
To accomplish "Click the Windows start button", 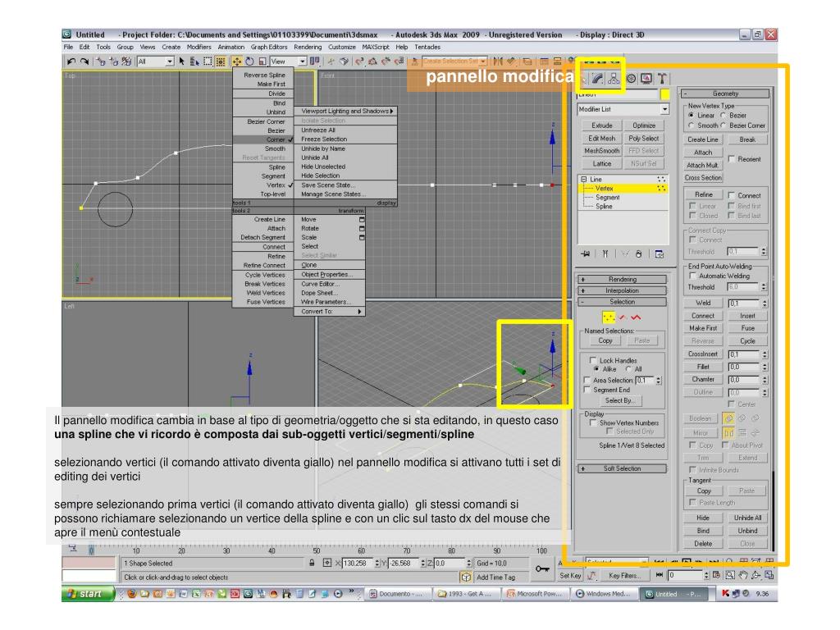I will 89,594.
